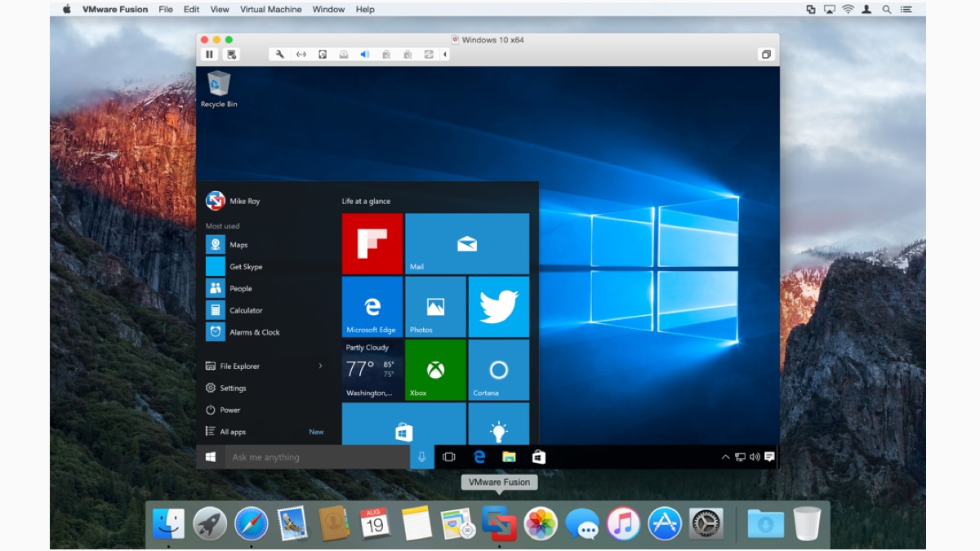Open the Window menu in the menu bar

pos(328,9)
